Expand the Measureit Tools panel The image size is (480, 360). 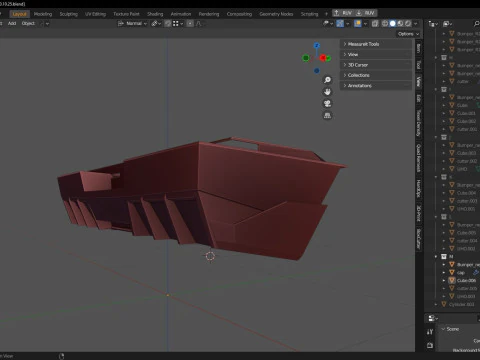(376, 44)
